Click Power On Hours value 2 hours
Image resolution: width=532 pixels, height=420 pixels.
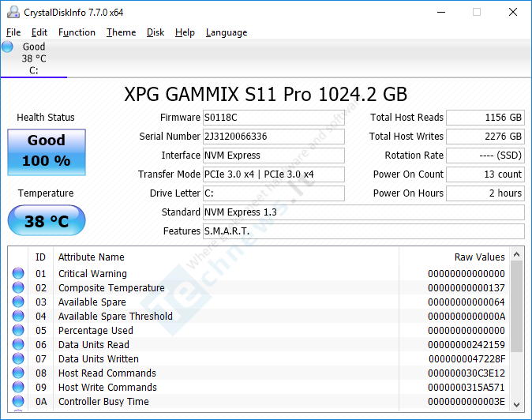pos(485,193)
